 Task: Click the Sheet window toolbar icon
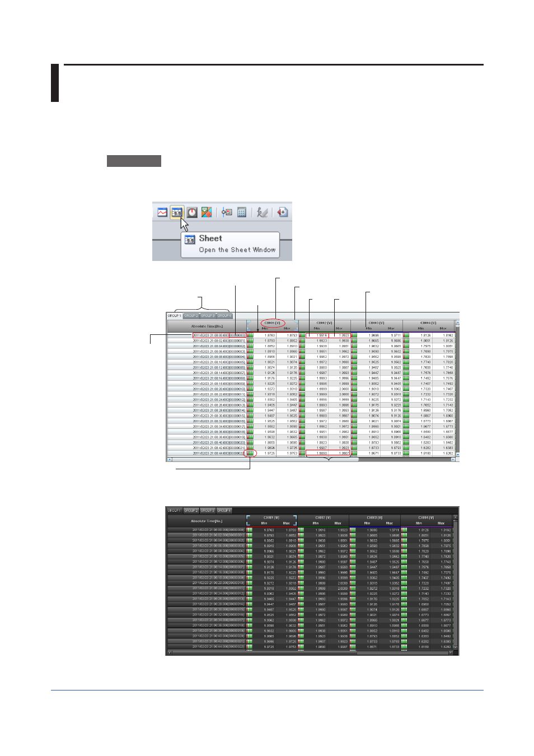[177, 212]
